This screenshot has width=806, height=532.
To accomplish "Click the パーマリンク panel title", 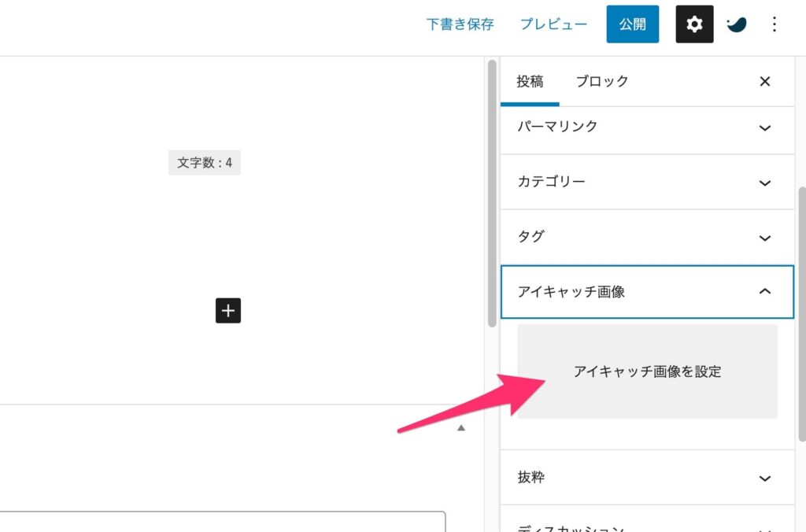I will (557, 127).
